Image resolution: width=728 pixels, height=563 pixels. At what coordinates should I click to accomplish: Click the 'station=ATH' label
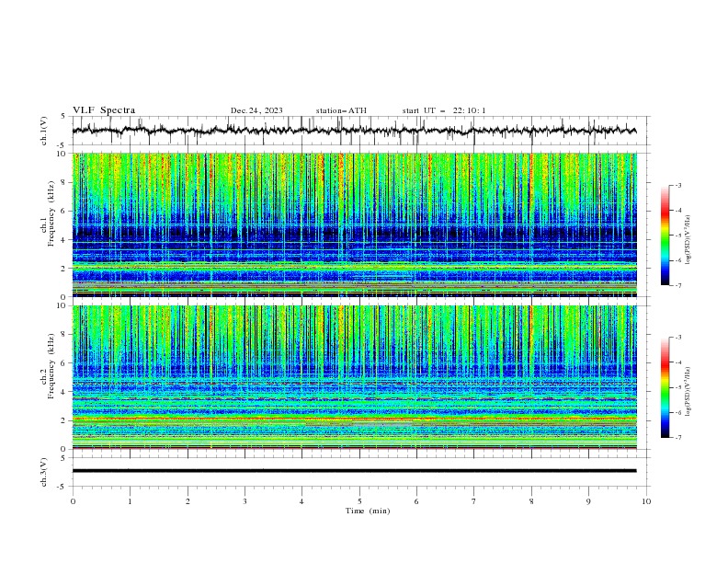click(x=341, y=110)
